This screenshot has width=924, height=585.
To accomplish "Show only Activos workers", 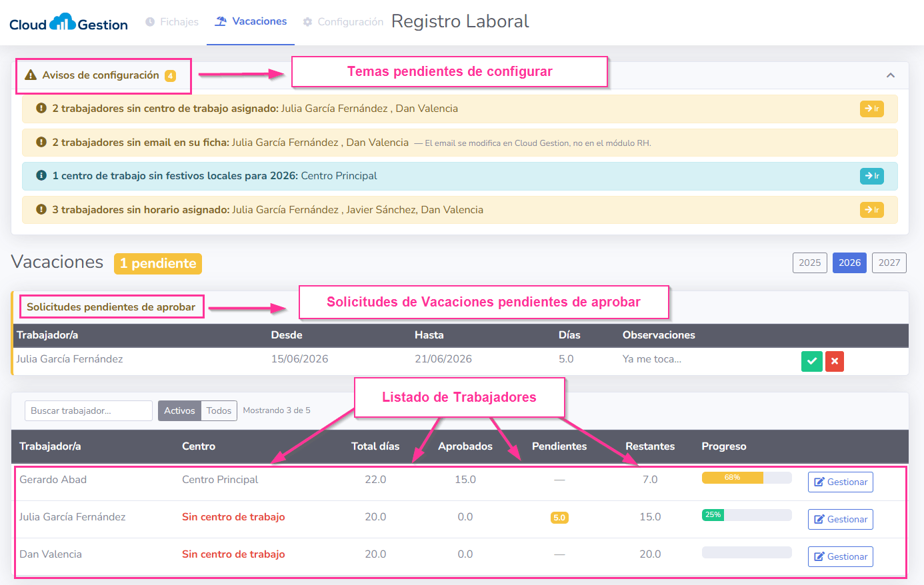I will click(x=179, y=410).
